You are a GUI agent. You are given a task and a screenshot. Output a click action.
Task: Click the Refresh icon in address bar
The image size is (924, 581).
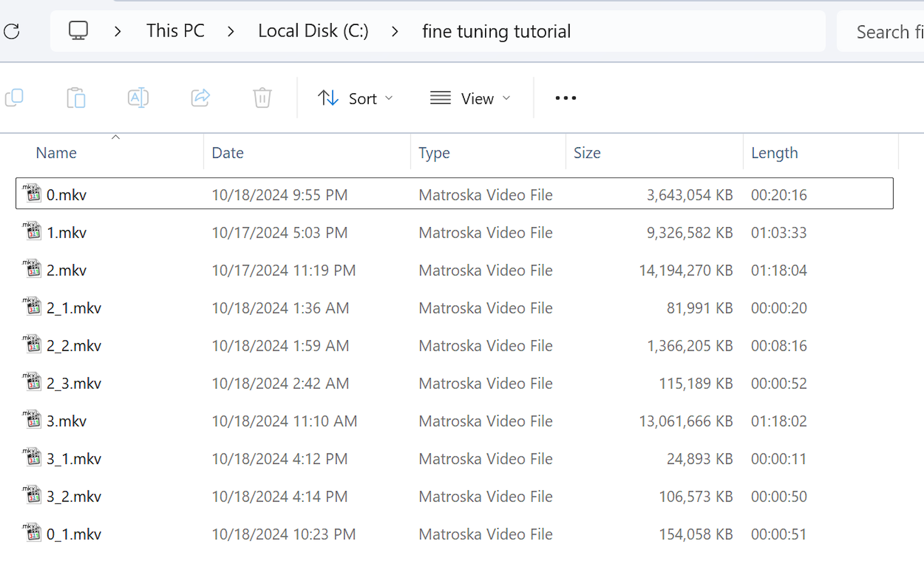coord(12,31)
